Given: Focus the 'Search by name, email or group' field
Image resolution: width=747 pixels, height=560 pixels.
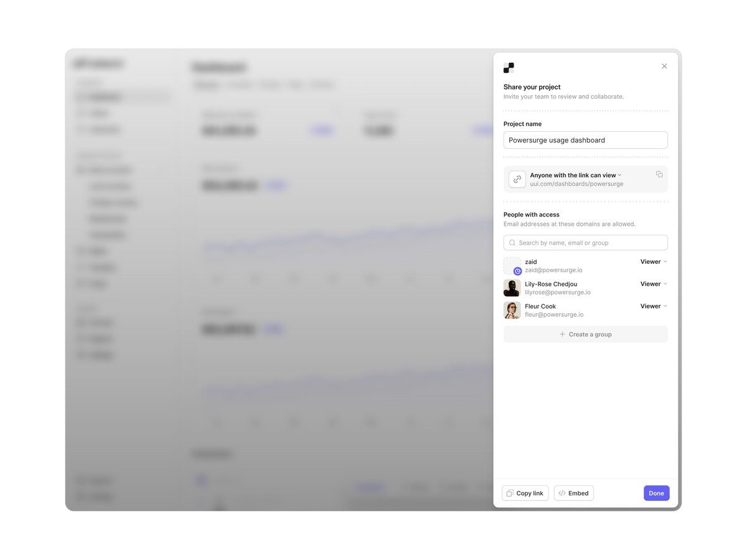Looking at the screenshot, I should click(x=585, y=243).
